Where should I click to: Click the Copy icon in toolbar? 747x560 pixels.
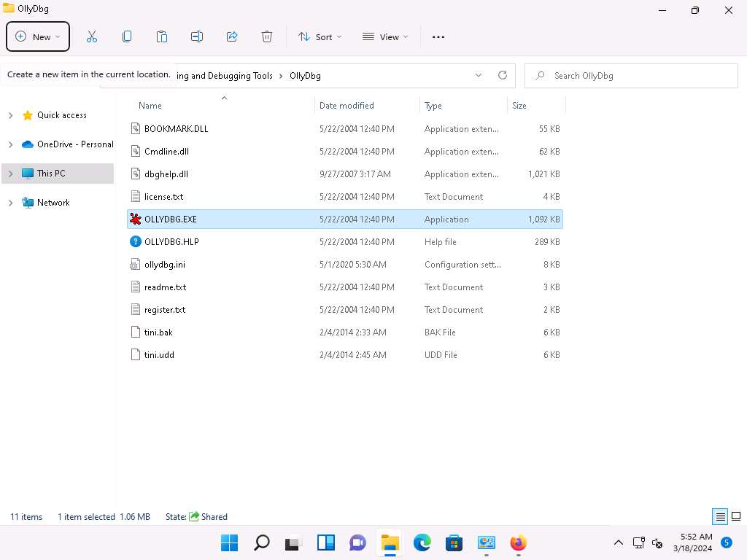[x=127, y=36]
